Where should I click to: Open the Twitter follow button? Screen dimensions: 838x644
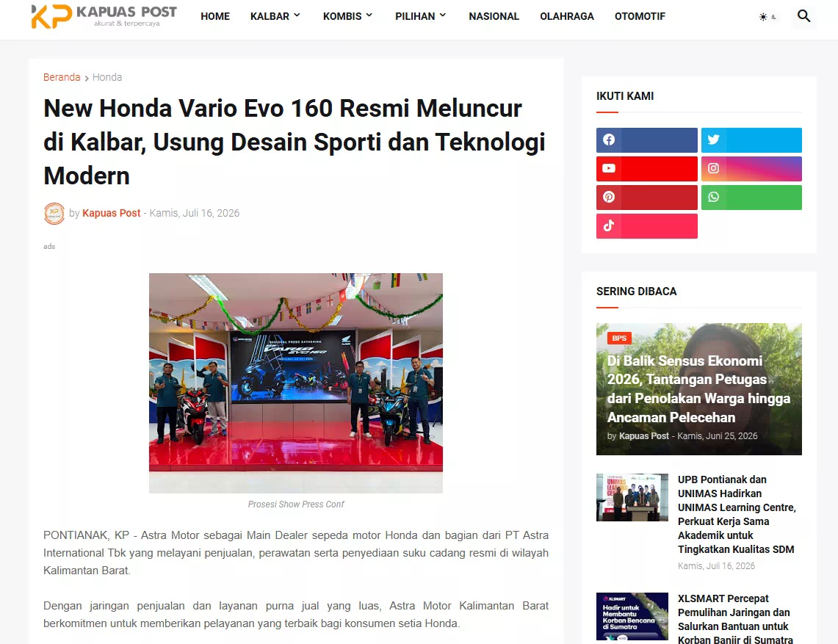pyautogui.click(x=751, y=140)
